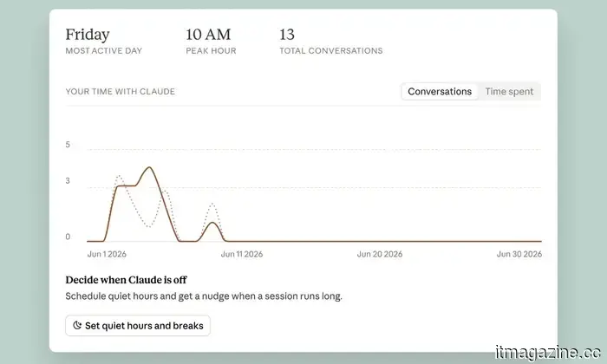Click the y-axis 5 gridline label

68,145
